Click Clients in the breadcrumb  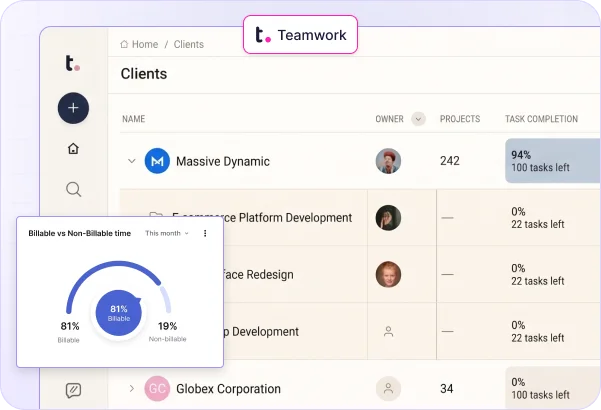point(189,44)
